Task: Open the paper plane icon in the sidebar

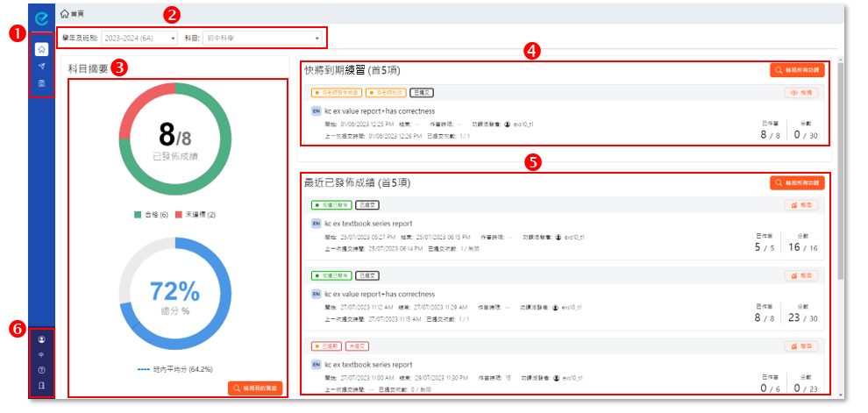Action: coord(41,66)
